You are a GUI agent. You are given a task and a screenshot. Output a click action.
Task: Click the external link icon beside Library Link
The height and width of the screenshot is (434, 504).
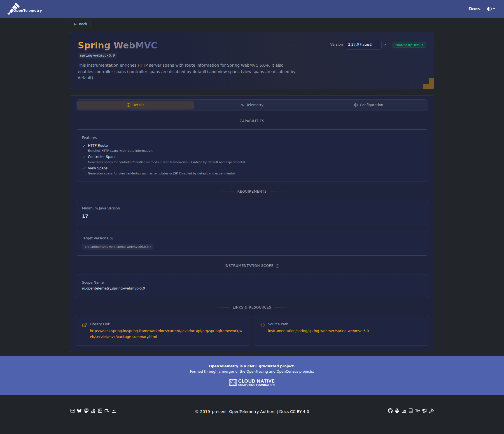tap(84, 325)
